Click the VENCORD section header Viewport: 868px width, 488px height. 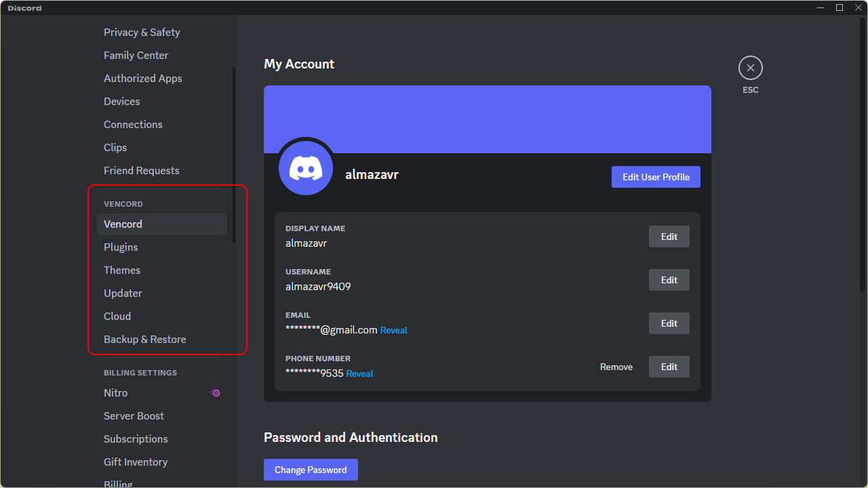[x=123, y=204]
